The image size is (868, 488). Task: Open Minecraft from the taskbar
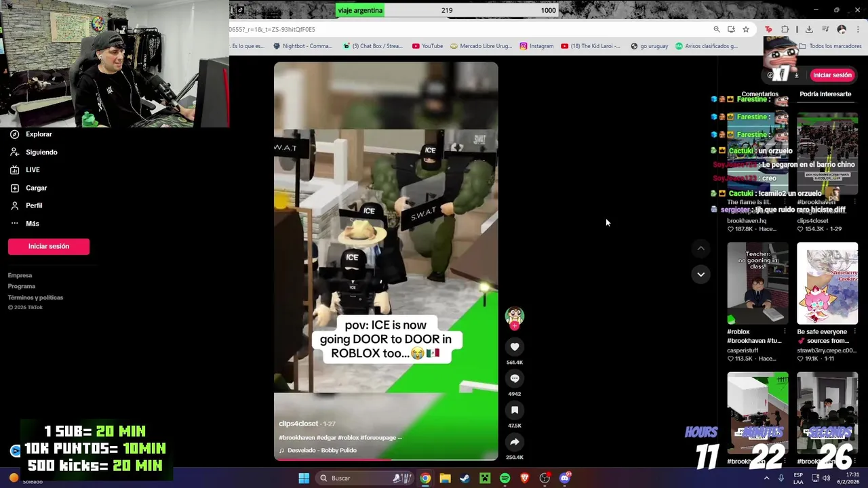pos(485,479)
